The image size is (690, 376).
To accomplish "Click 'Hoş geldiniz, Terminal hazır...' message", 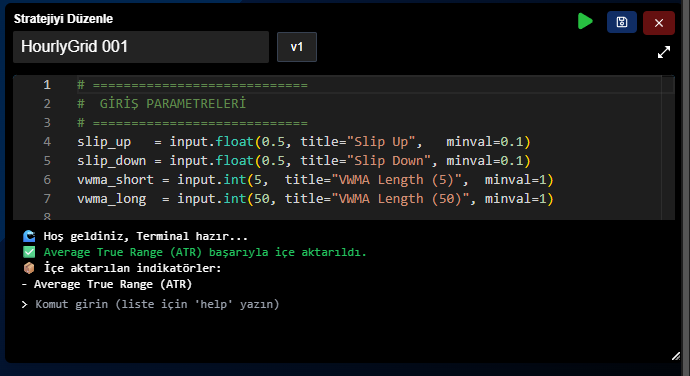I will 146,236.
